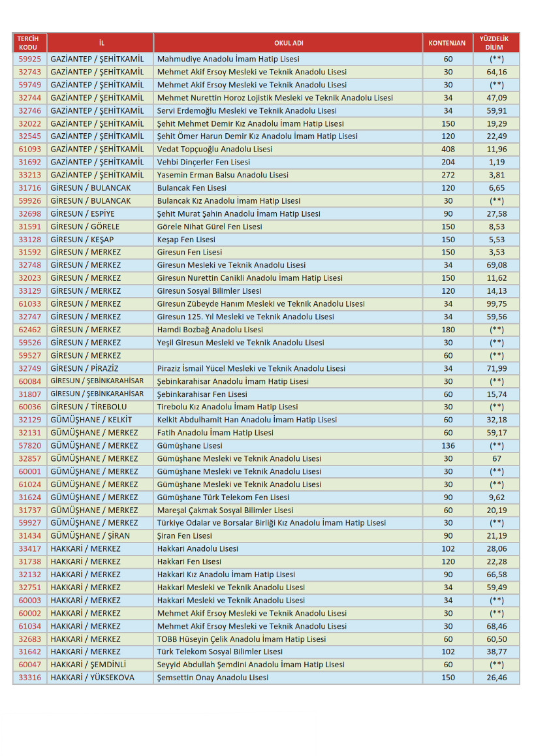This screenshot has height=756, width=534.
Task: Click Yeşil Giresun Mesleki ve Teknik school
Action: tap(240, 342)
